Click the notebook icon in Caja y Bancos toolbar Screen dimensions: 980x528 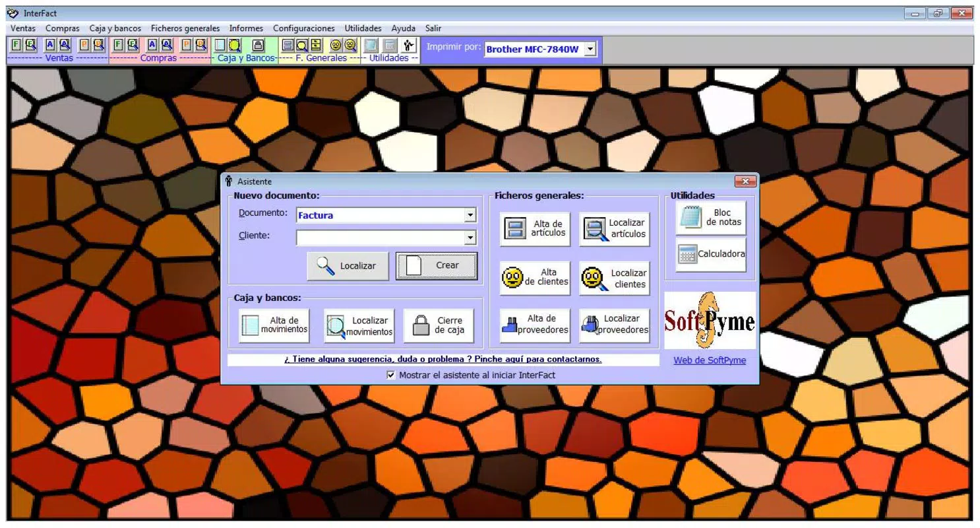pyautogui.click(x=221, y=45)
